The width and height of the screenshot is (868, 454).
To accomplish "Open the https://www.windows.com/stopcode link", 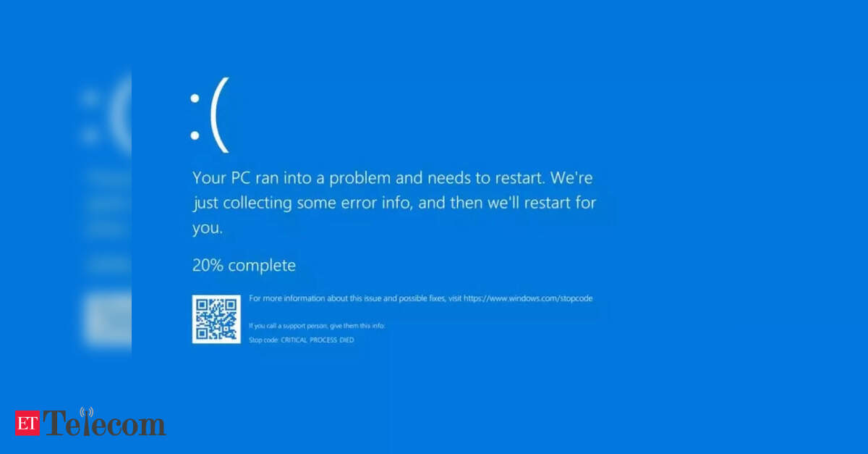I will coord(528,298).
